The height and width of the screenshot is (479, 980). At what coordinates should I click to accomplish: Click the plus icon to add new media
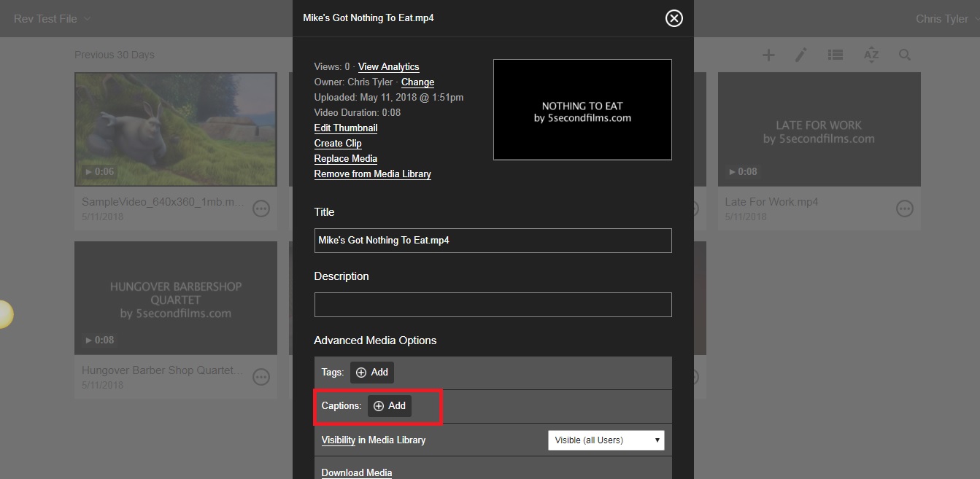[x=768, y=54]
